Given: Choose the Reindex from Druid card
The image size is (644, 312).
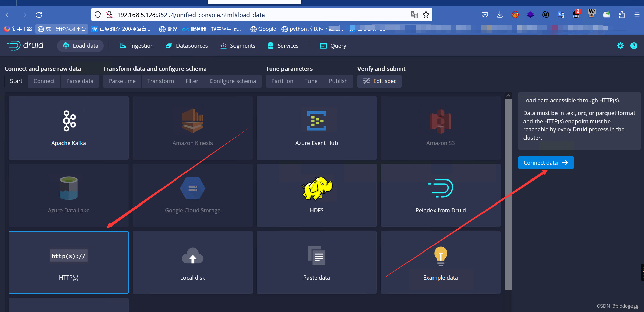Looking at the screenshot, I should (x=441, y=195).
